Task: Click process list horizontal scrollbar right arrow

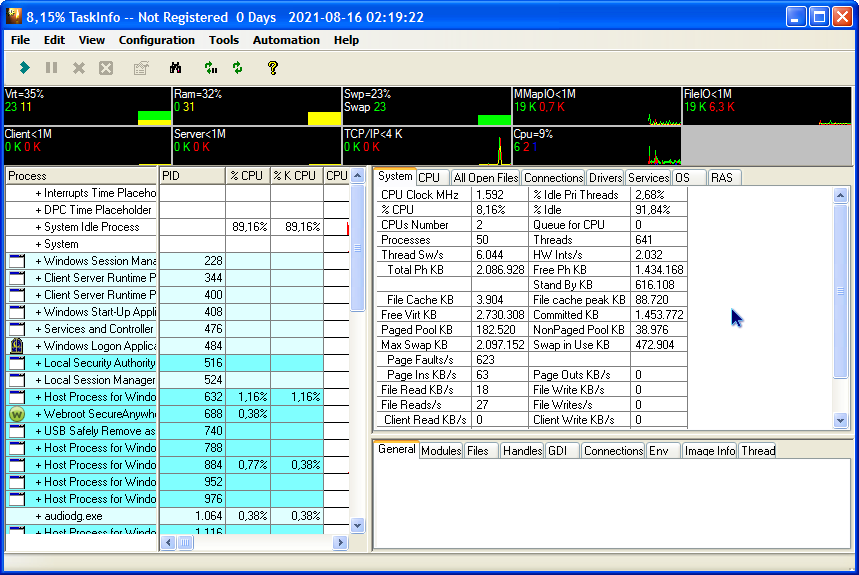Action: coord(340,543)
